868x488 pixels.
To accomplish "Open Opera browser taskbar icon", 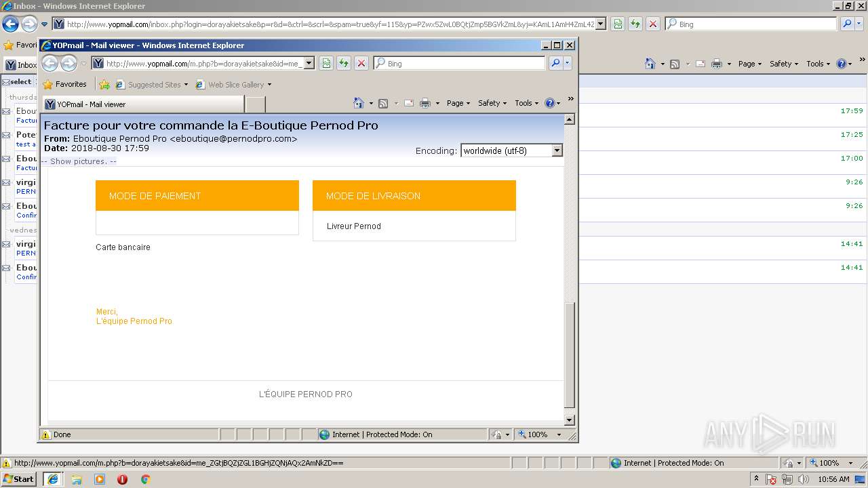I will (122, 479).
